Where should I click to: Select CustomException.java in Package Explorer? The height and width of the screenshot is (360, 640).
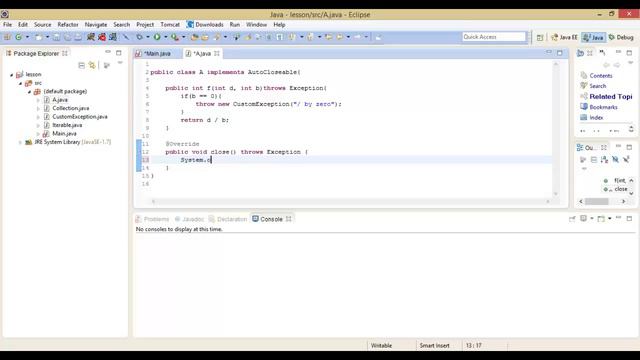(x=80, y=117)
